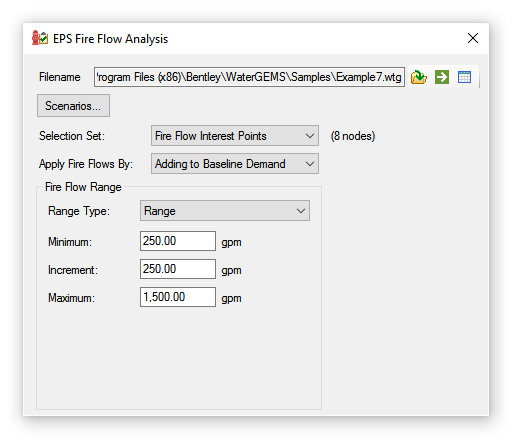This screenshot has height=442, width=512.
Task: Expand the Fire Flow Interest Points dropdown
Action: pyautogui.click(x=235, y=136)
